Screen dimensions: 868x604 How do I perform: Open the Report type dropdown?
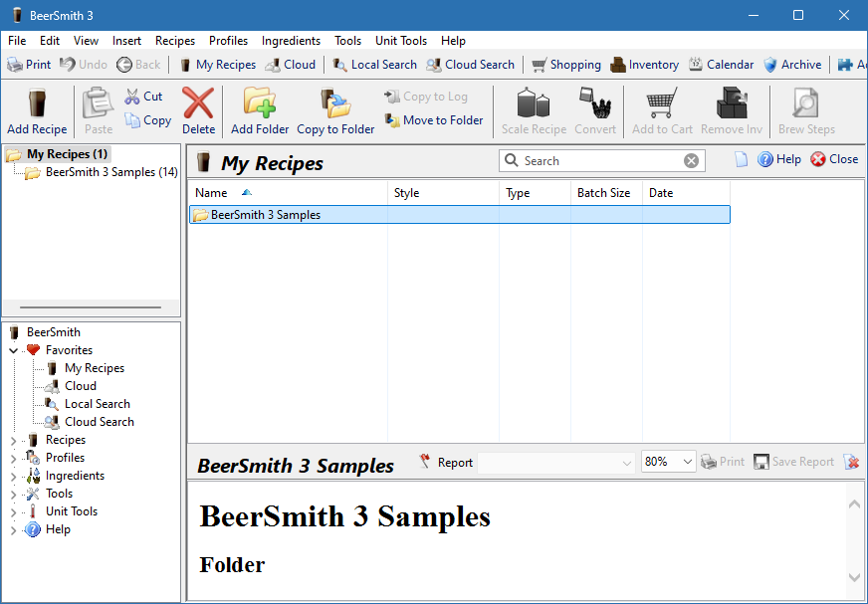click(x=555, y=463)
